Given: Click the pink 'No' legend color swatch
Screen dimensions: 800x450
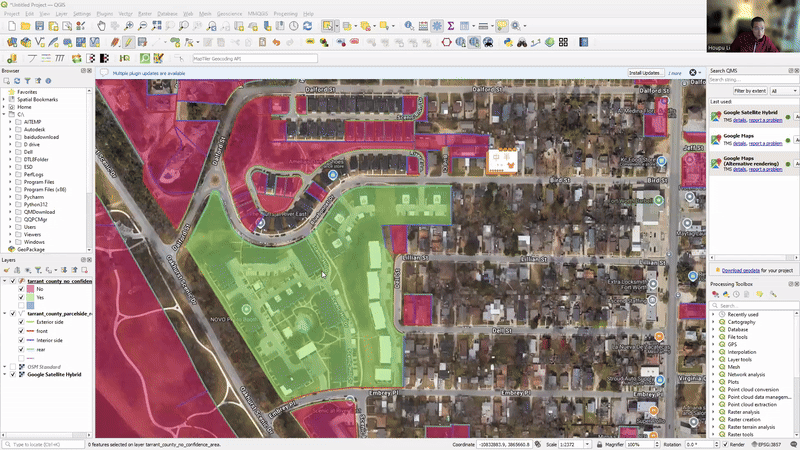Looking at the screenshot, I should click(31, 288).
